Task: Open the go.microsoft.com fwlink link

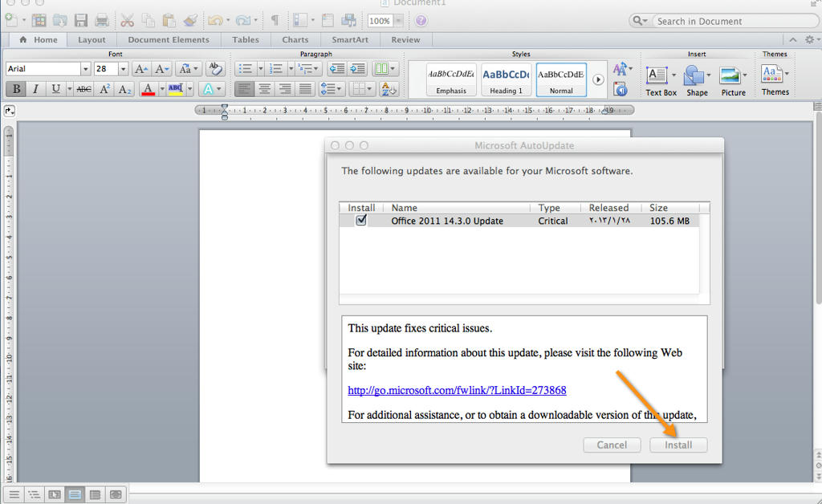Action: [457, 390]
